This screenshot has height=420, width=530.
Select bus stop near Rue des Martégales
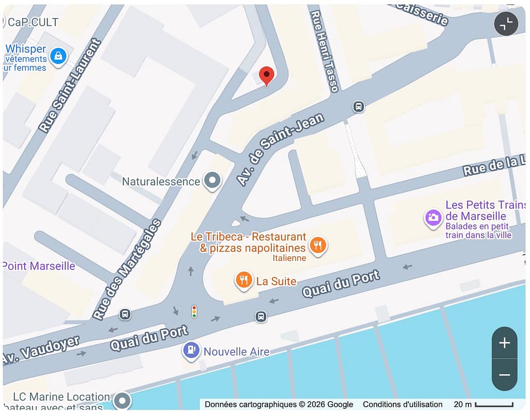(x=125, y=314)
